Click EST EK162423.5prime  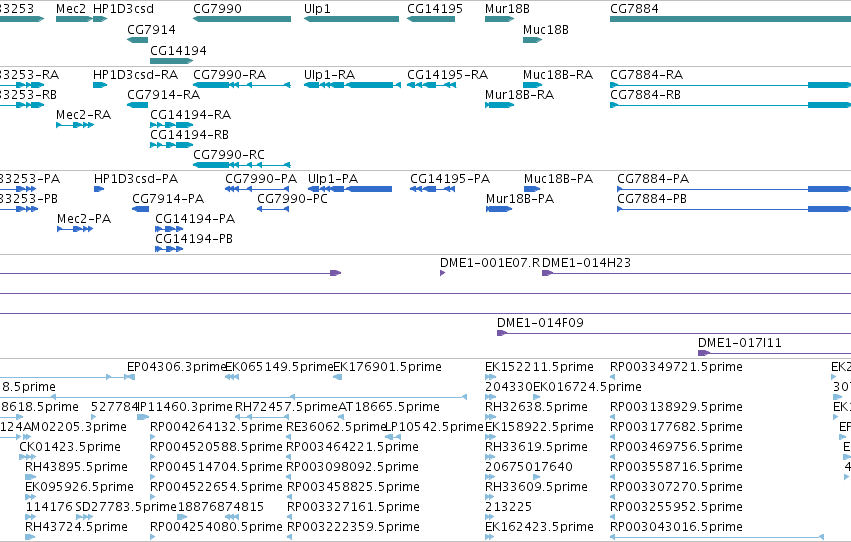[x=490, y=537]
